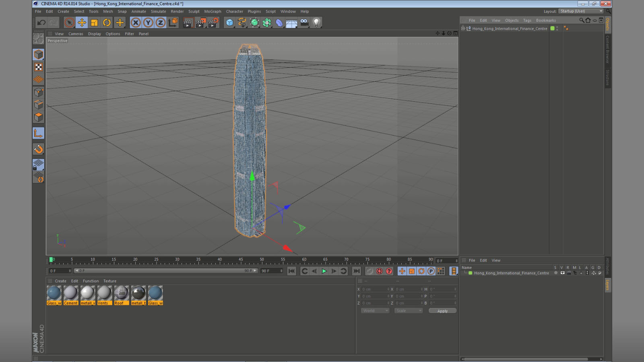Open the Scale mode dropdown
Viewport: 644px width, 362px height.
409,311
